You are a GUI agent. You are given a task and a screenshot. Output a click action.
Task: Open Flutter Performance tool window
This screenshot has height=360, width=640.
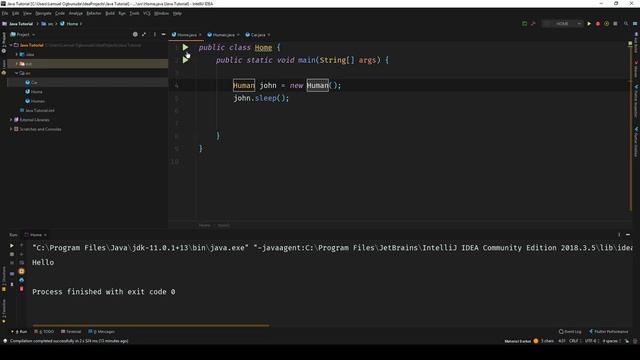coord(608,331)
